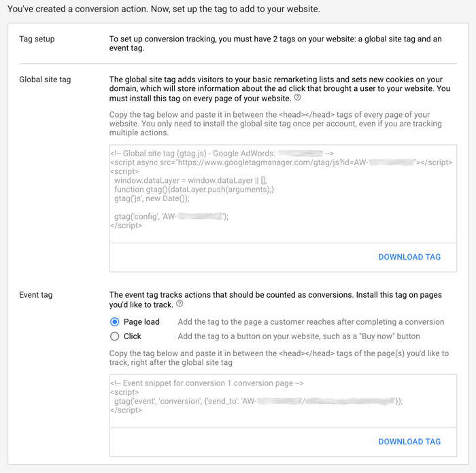Image resolution: width=476 pixels, height=473 pixels.
Task: Open help icon after event tag description
Action: pyautogui.click(x=180, y=304)
